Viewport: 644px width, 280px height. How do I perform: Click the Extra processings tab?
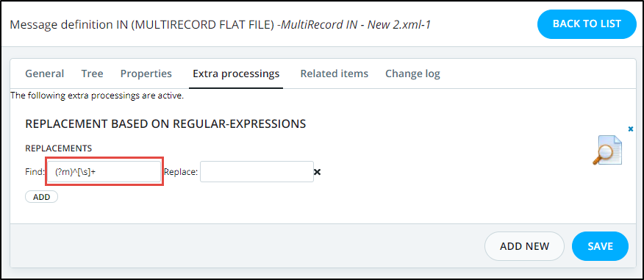(236, 74)
